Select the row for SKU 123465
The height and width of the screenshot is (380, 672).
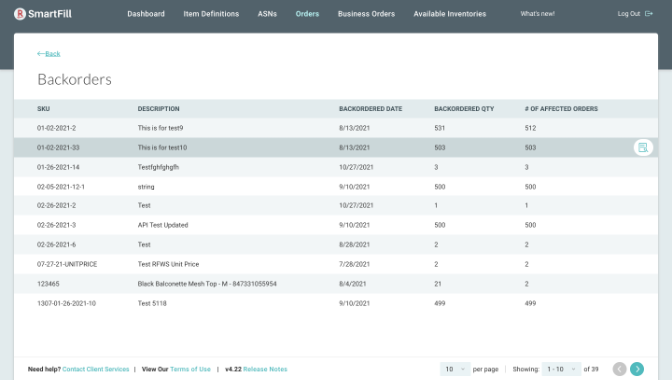(x=336, y=284)
